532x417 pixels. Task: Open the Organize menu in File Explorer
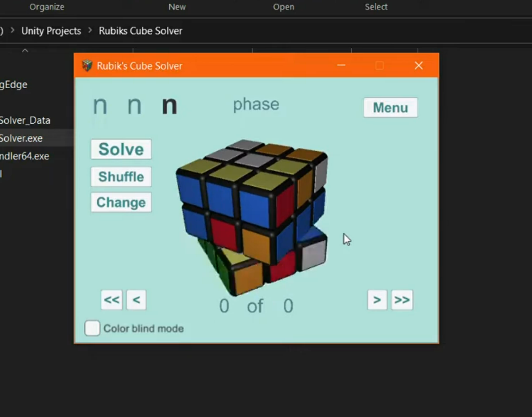[x=47, y=6]
